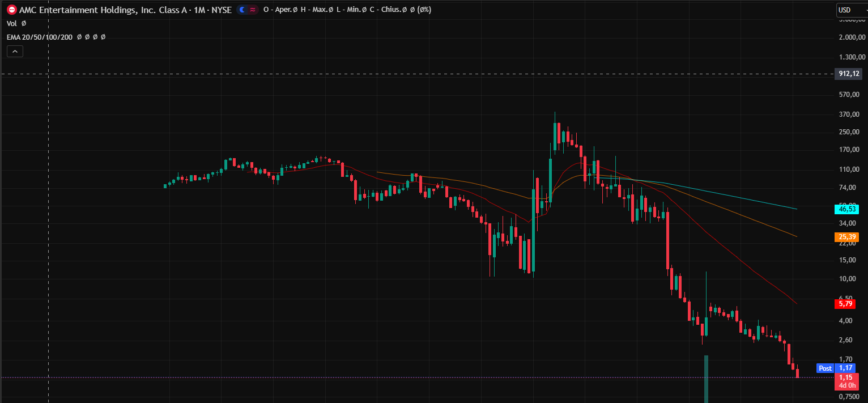Select the tall green volume bar
Viewport: 868px width, 403px height.
(707, 379)
